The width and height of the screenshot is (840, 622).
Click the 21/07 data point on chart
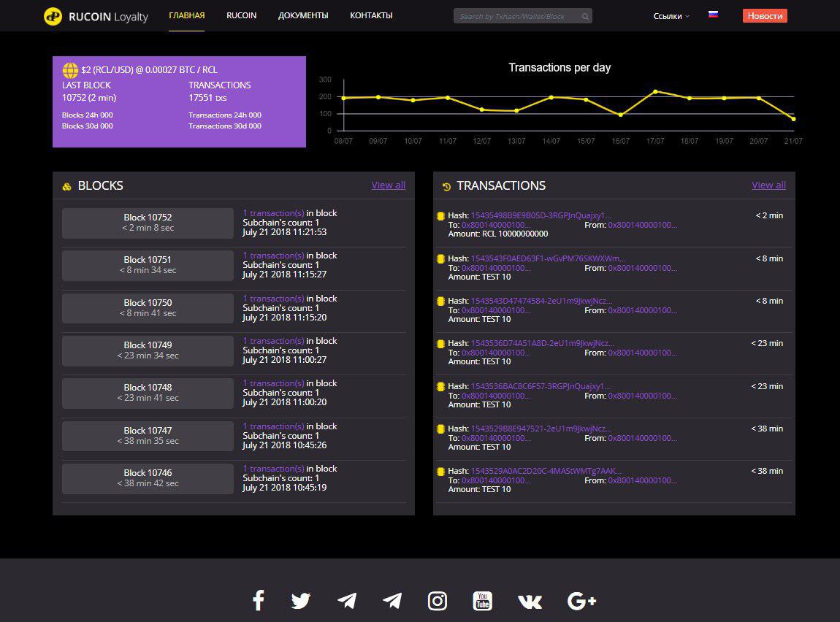pos(793,119)
